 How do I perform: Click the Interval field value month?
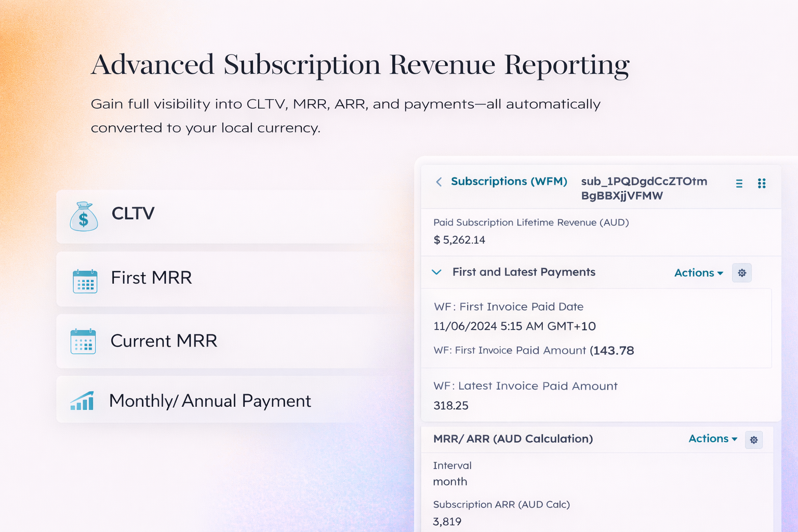(x=450, y=482)
